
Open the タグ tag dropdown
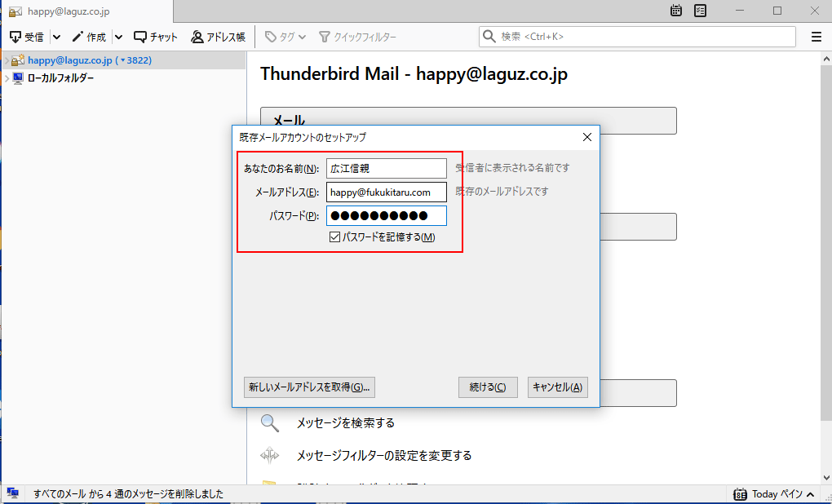pyautogui.click(x=285, y=38)
